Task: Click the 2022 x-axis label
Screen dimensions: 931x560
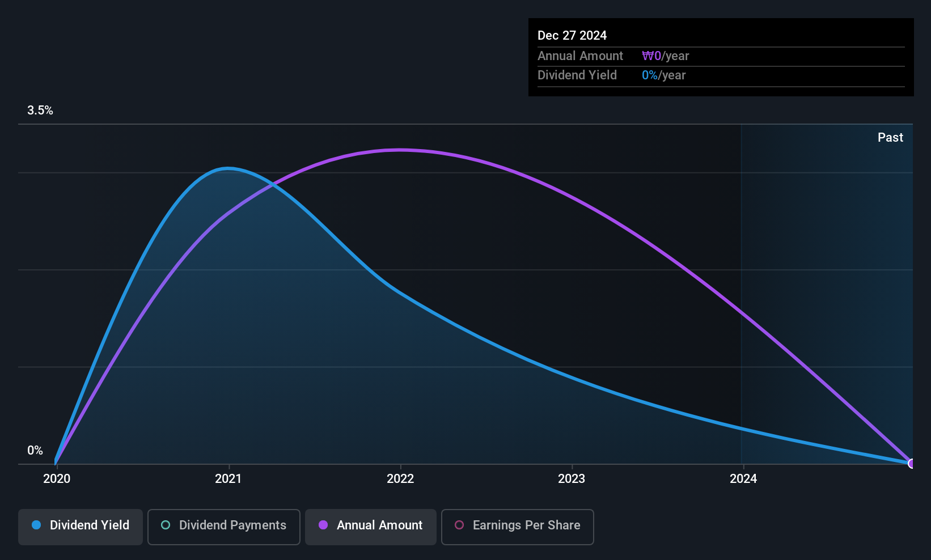Action: pos(400,479)
